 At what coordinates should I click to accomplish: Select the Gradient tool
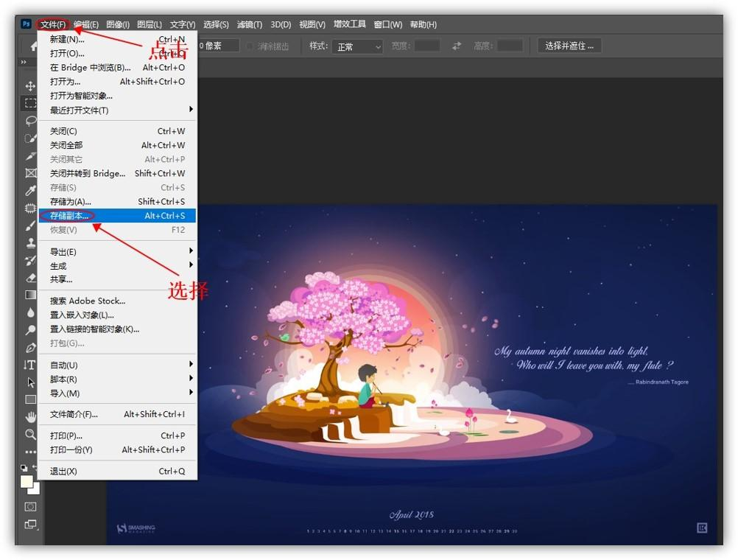click(31, 295)
